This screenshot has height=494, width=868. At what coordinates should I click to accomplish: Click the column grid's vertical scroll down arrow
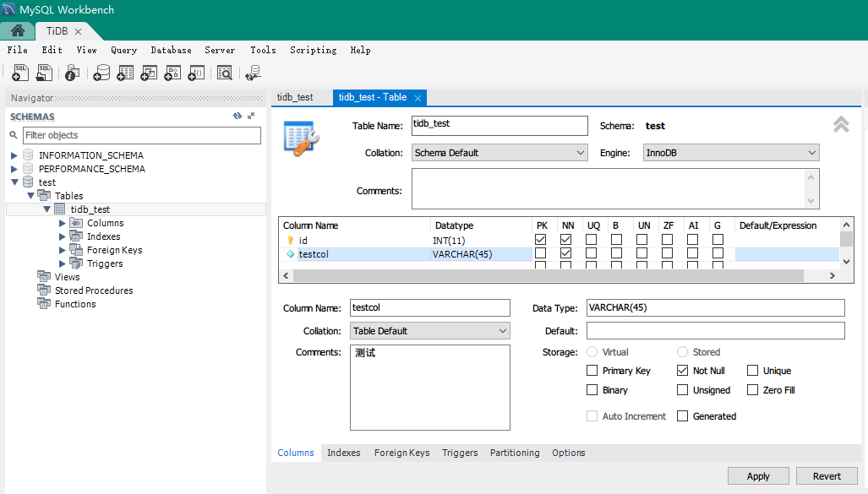[846, 262]
